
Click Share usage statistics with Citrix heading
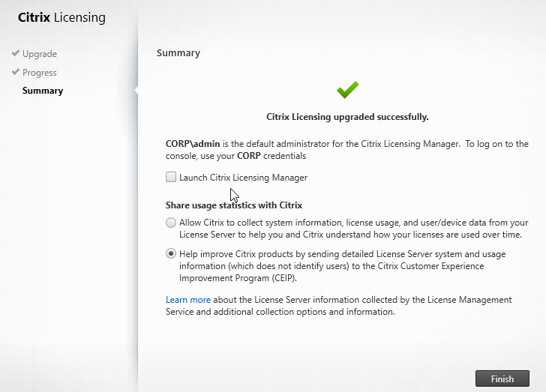coord(233,205)
